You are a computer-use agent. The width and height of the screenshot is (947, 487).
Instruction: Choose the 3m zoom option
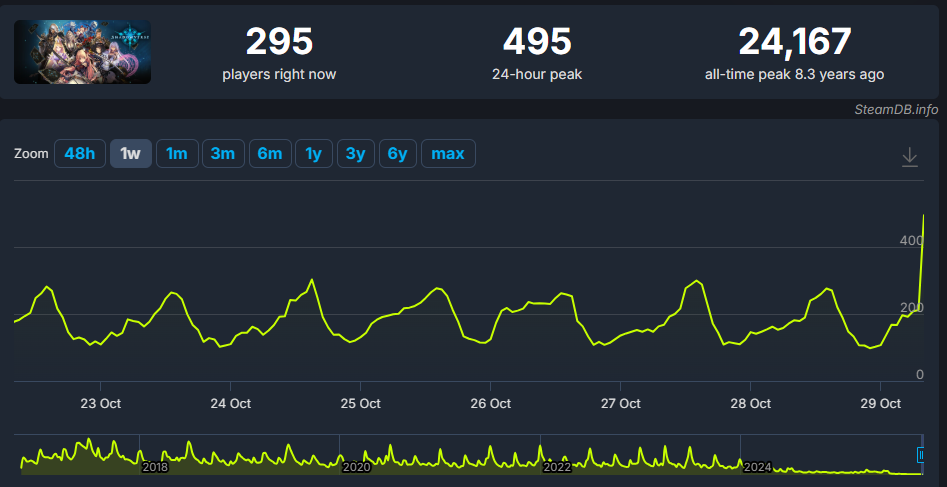pos(223,153)
